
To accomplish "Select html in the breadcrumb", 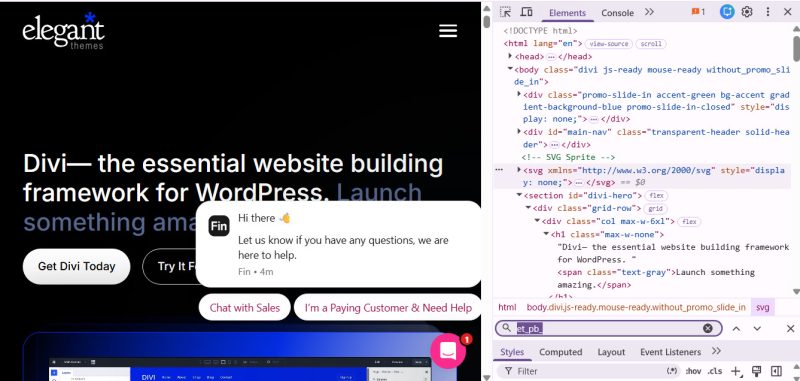I will 507,307.
